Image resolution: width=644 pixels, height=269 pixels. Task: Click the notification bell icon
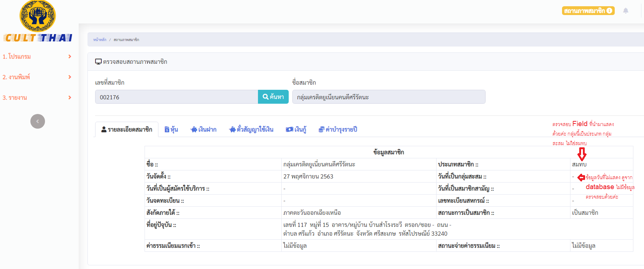626,11
